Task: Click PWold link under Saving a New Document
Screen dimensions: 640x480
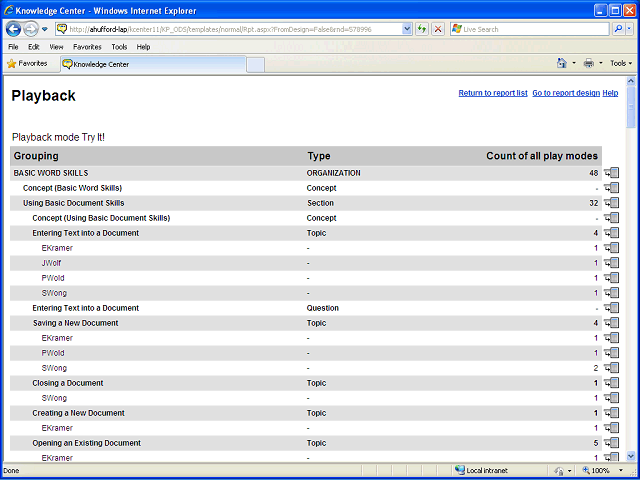Action: click(53, 353)
